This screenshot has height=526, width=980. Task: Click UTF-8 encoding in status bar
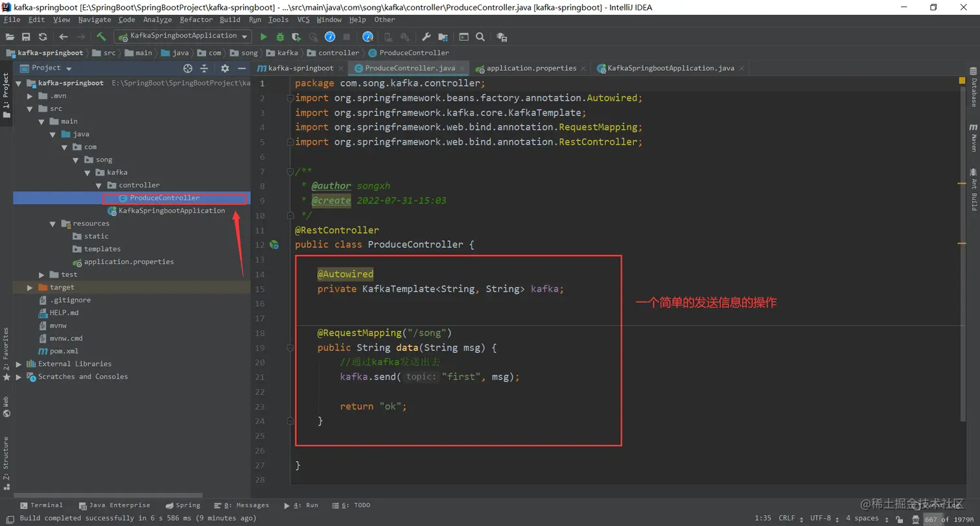[821, 518]
